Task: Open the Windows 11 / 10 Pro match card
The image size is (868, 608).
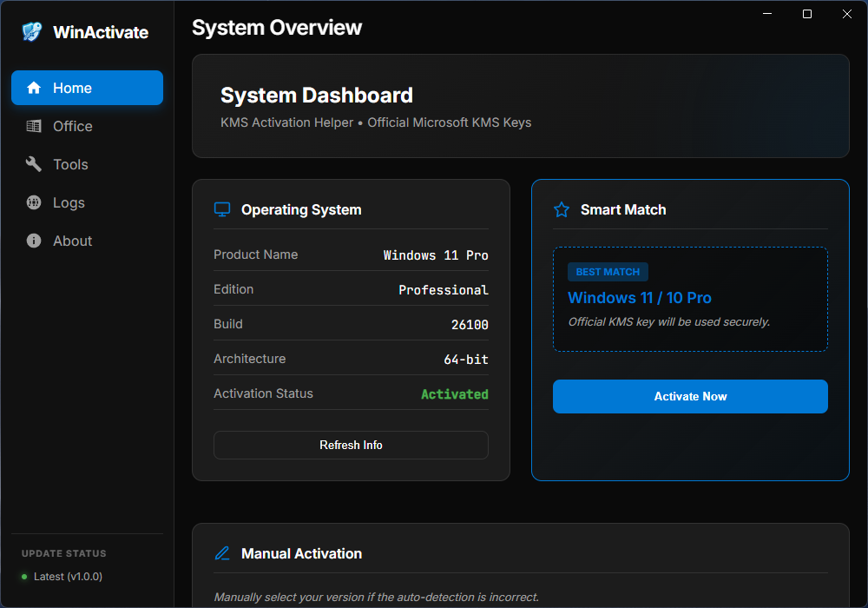Action: tap(690, 299)
